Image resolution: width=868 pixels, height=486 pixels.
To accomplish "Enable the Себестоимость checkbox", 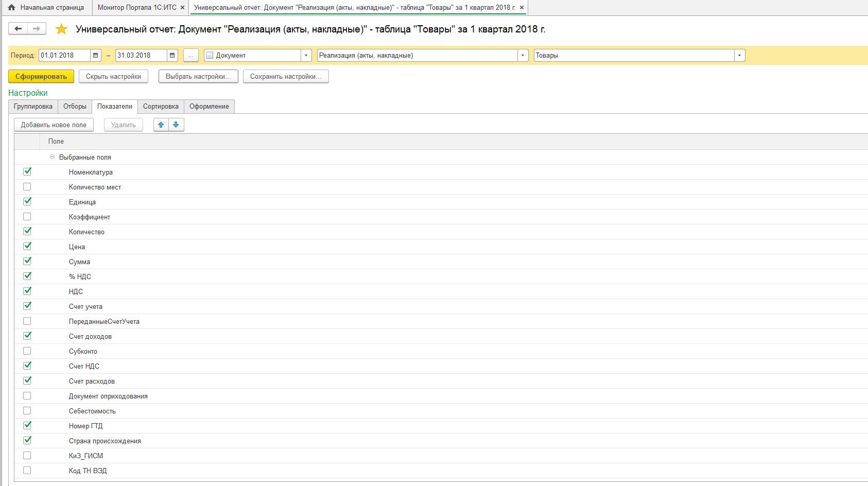I will 27,411.
